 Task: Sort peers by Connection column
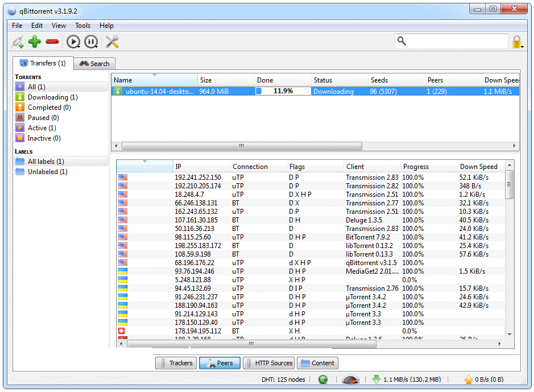[259, 167]
